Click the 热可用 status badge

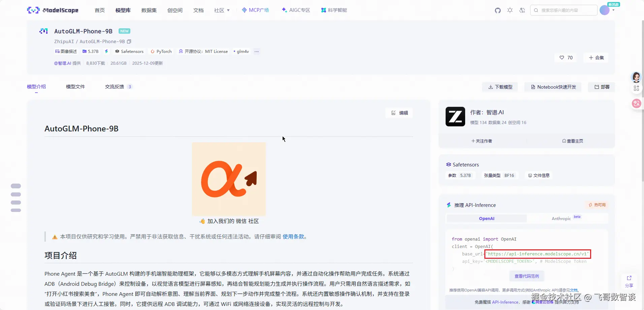click(x=597, y=205)
